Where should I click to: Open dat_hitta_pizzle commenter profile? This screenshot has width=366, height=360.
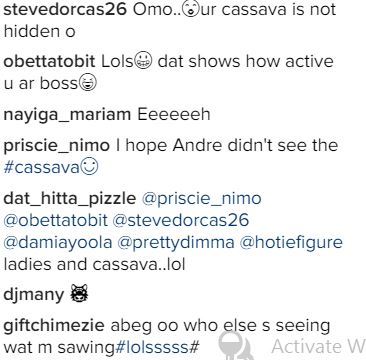coord(70,200)
